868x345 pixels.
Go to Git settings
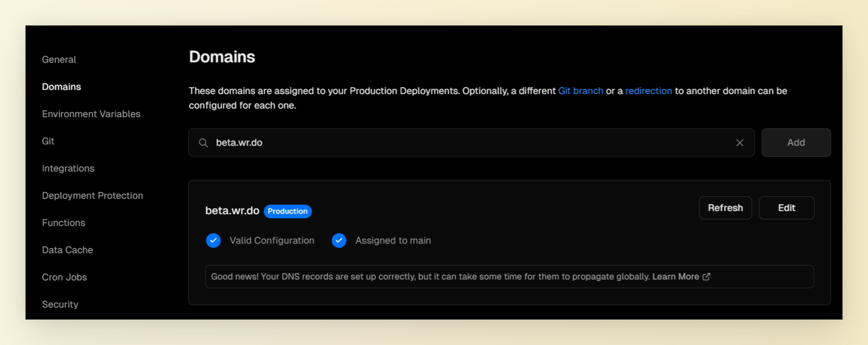[x=48, y=141]
